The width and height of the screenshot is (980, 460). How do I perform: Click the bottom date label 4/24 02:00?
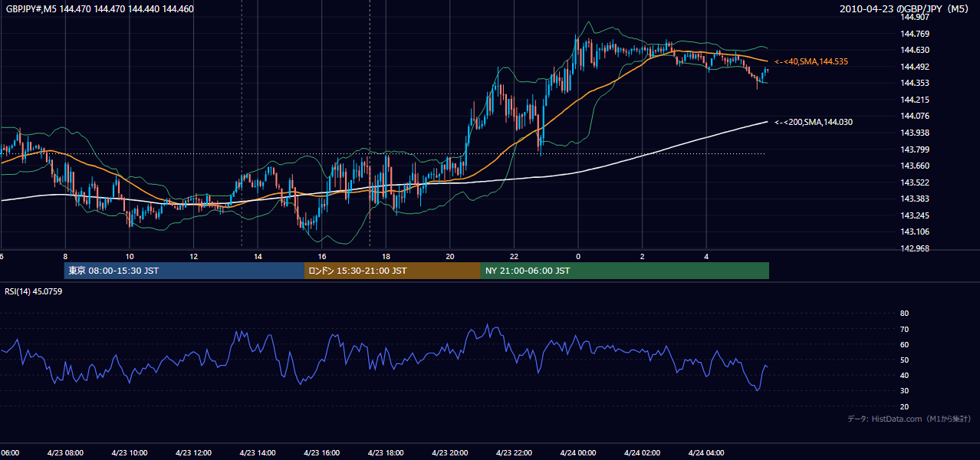[642, 452]
